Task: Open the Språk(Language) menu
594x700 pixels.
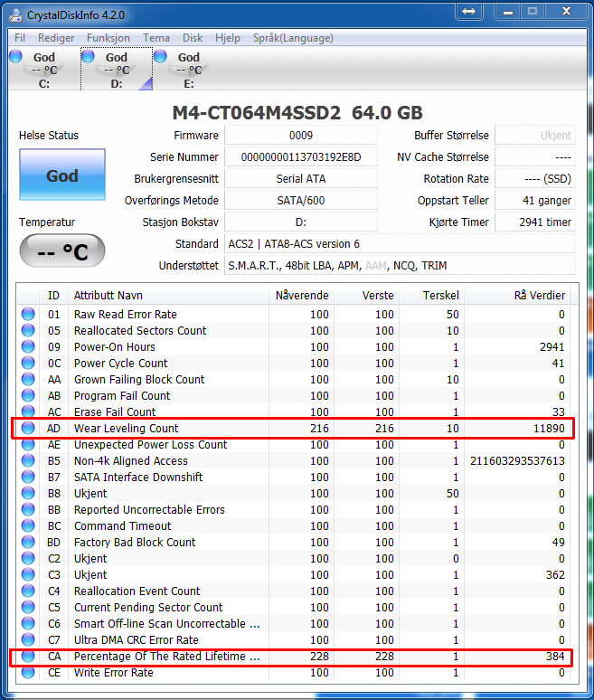Action: 293,38
